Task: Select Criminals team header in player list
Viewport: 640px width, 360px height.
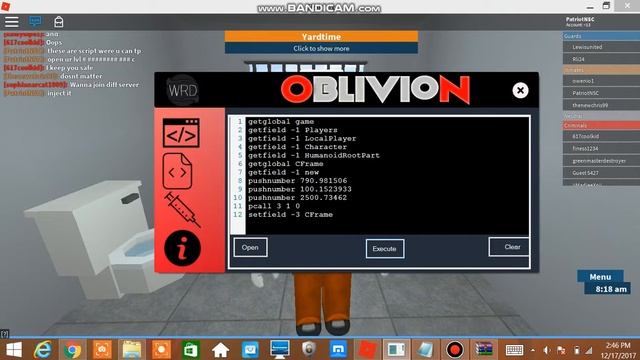Action: tap(601, 126)
